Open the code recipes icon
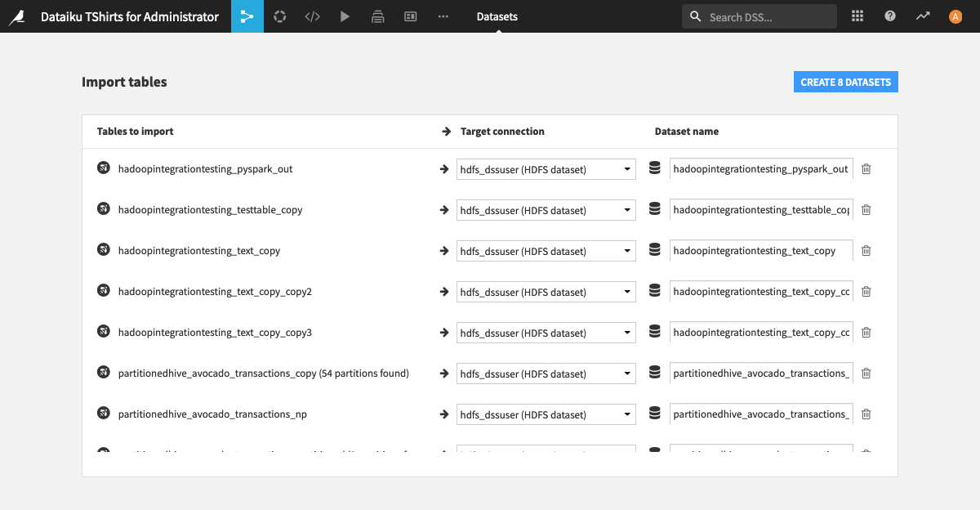 312,16
